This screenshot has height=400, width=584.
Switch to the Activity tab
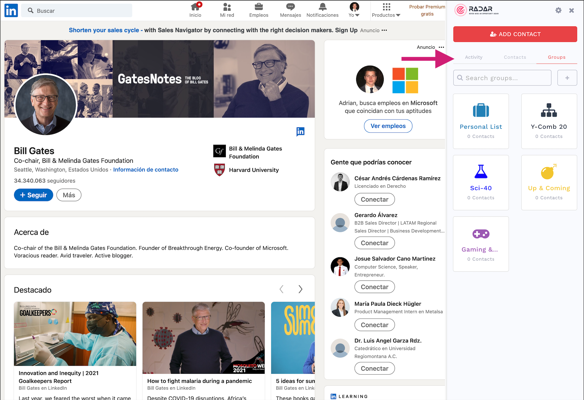tap(473, 57)
